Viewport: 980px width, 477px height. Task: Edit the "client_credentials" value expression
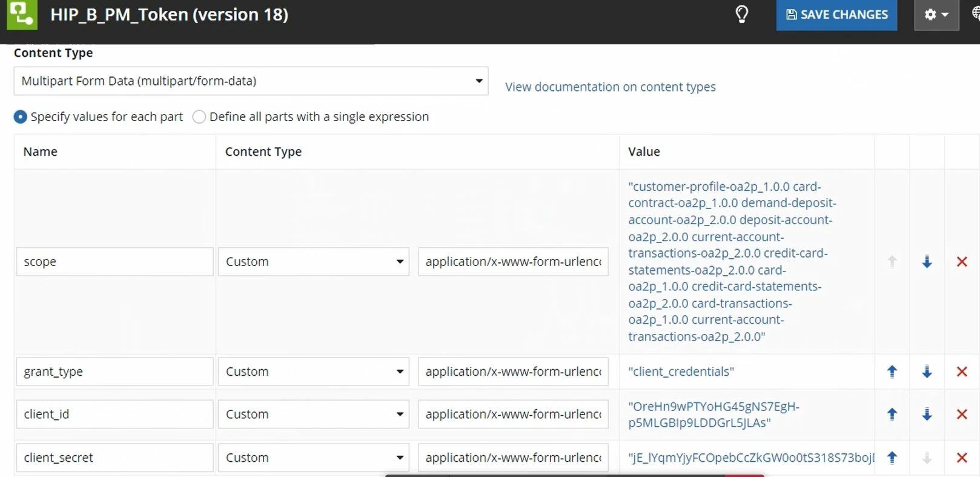[681, 372]
